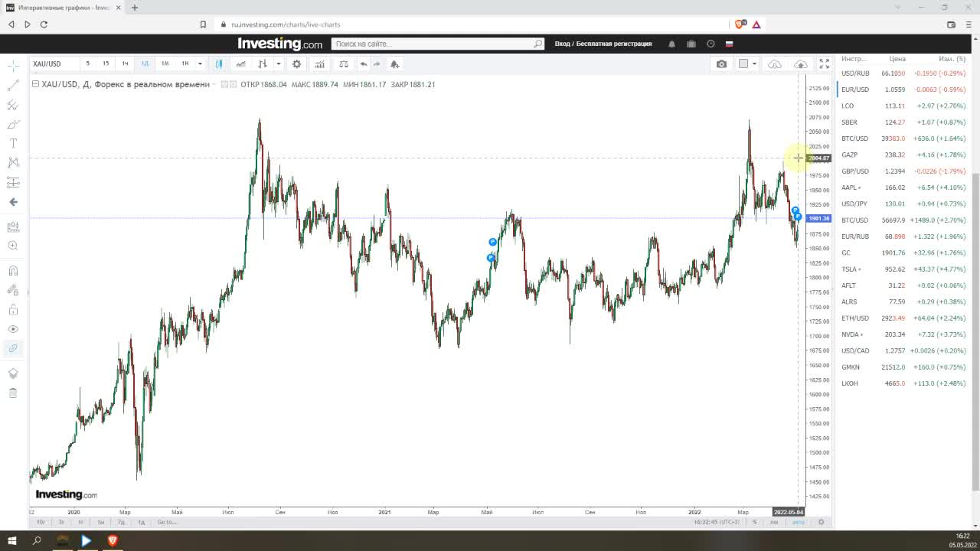980x551 pixels.
Task: Open the Go to... date button
Action: (x=167, y=522)
